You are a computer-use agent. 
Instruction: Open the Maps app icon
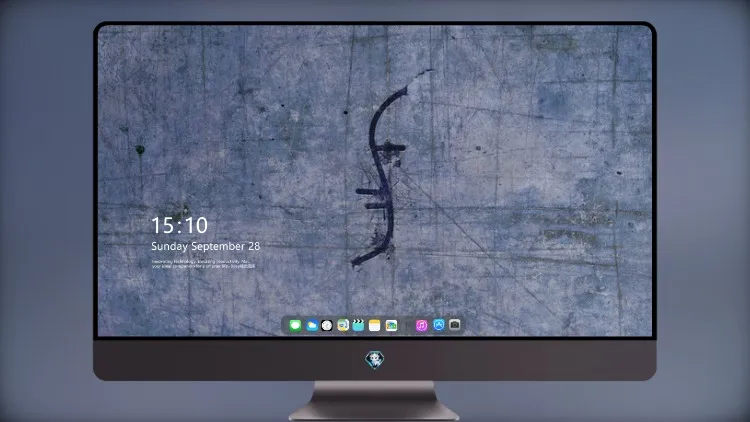tap(342, 325)
